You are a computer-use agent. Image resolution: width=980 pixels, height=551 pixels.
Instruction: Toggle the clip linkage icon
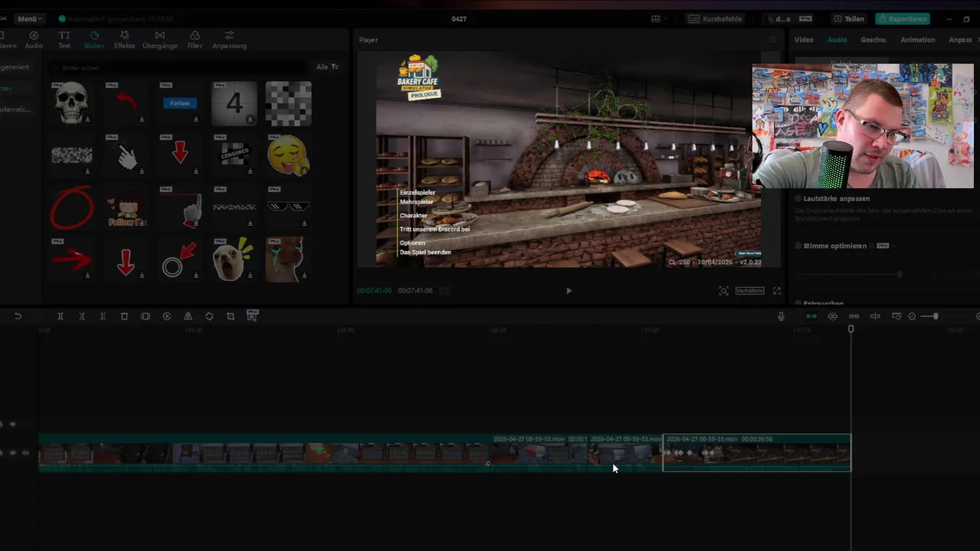(x=854, y=316)
